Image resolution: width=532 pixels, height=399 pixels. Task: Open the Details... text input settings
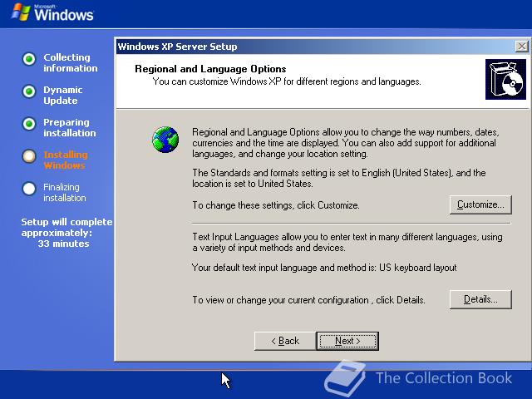480,299
